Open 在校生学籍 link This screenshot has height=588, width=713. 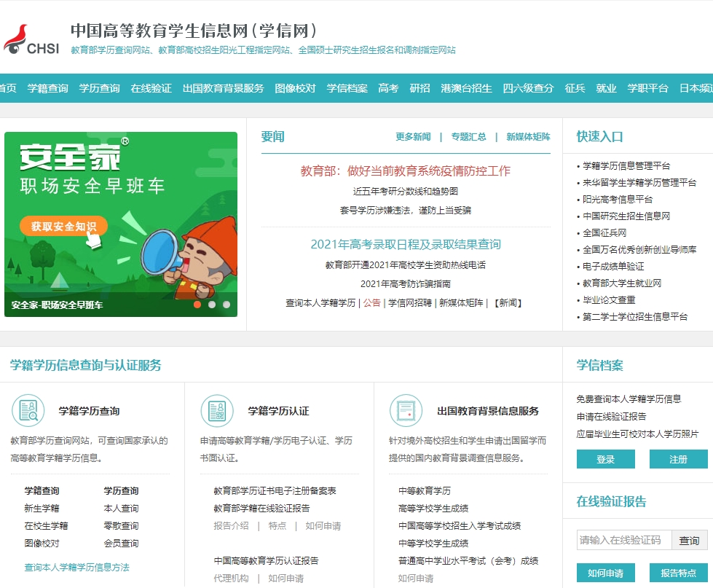(x=46, y=525)
